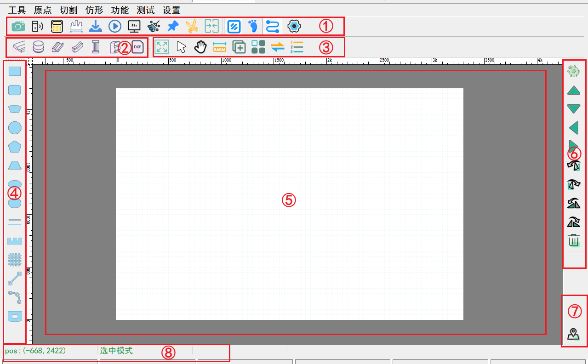Click the yellow scissors cut icon
This screenshot has width=588, height=364.
click(192, 26)
